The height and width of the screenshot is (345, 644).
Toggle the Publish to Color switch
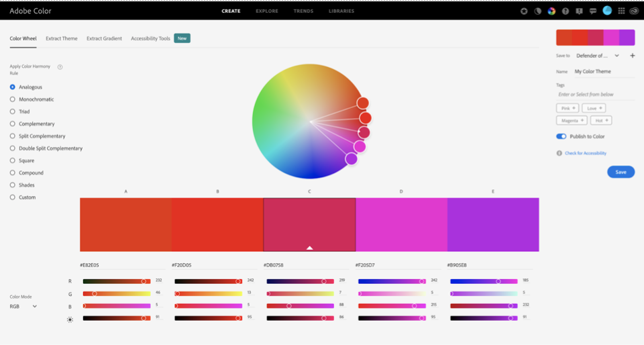click(x=561, y=136)
